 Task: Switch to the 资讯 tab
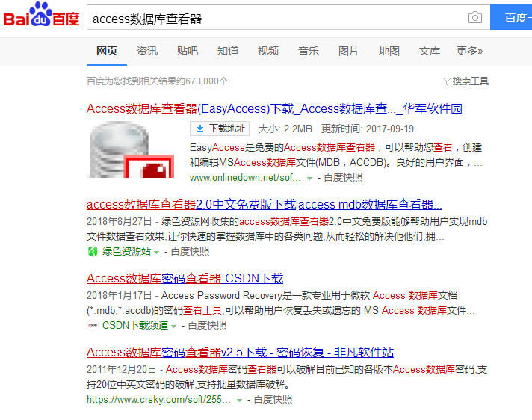click(147, 51)
